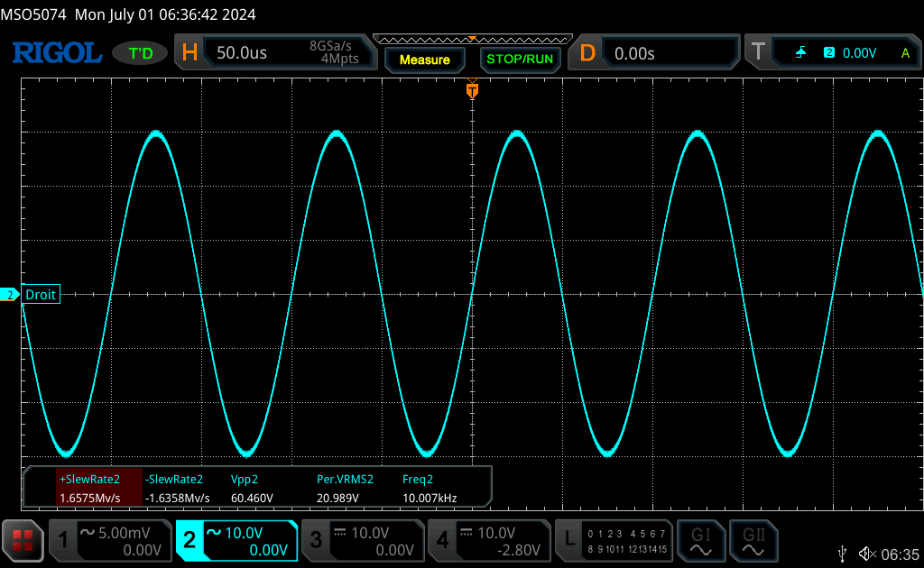Screen dimensions: 924x568
Task: Toggle channel 4 with -2.80V offset
Action: [x=489, y=541]
